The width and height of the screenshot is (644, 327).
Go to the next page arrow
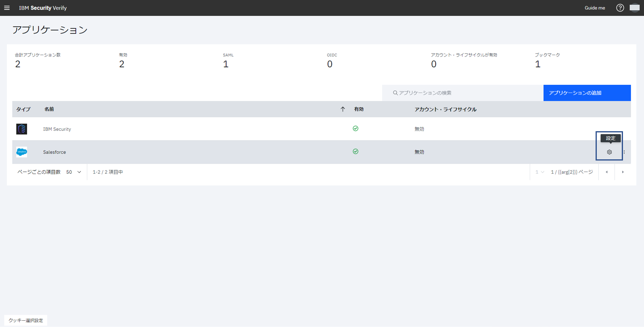[x=623, y=172]
